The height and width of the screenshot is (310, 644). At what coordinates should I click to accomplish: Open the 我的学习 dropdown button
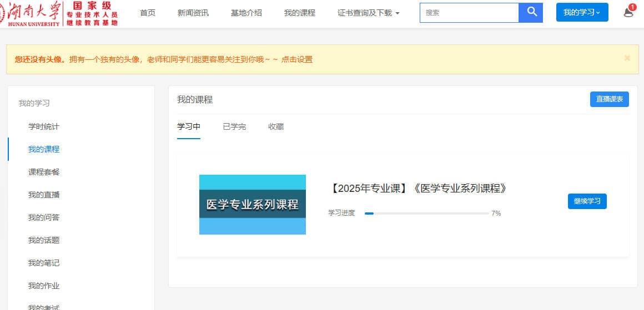pos(582,12)
